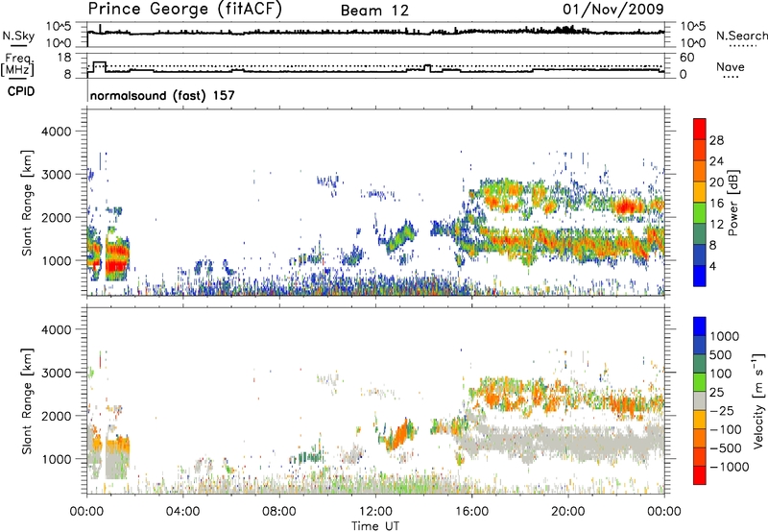Click '3000' on the velocity panel range axis

pos(56,373)
